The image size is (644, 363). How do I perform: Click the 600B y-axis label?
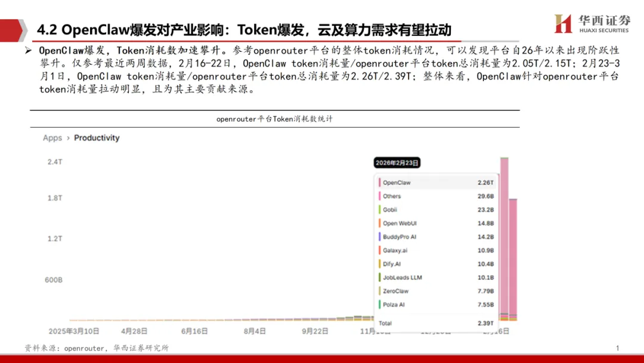[x=54, y=280]
